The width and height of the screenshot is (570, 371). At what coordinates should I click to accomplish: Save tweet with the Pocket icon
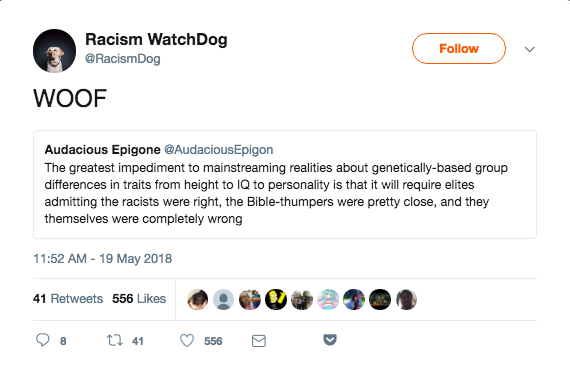pos(330,340)
